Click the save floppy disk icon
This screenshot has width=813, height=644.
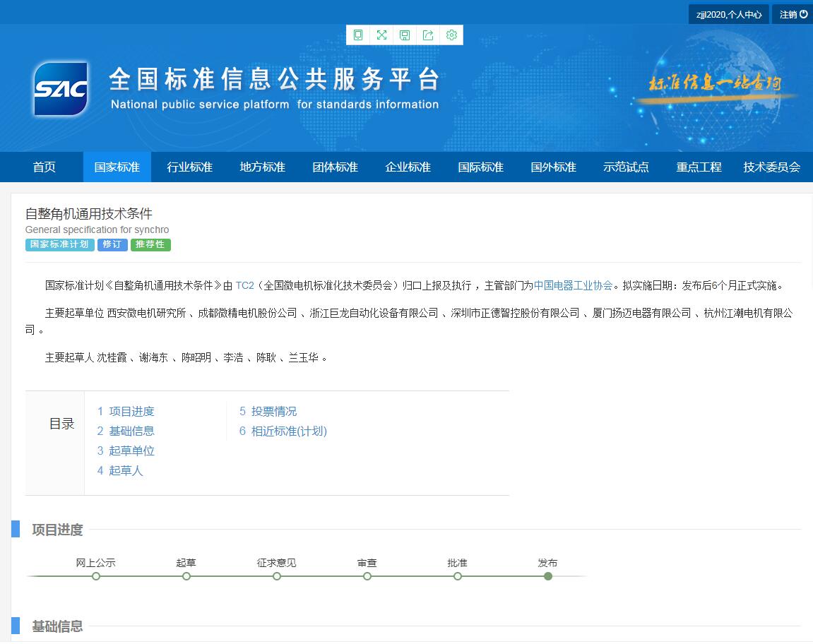[405, 35]
